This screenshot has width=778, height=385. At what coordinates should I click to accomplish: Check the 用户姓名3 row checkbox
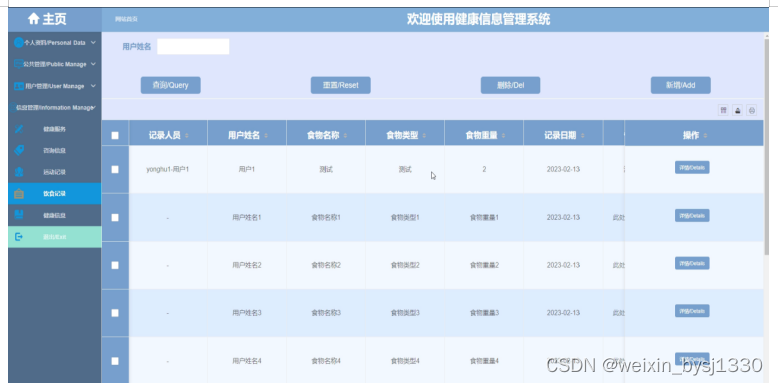[x=115, y=313]
